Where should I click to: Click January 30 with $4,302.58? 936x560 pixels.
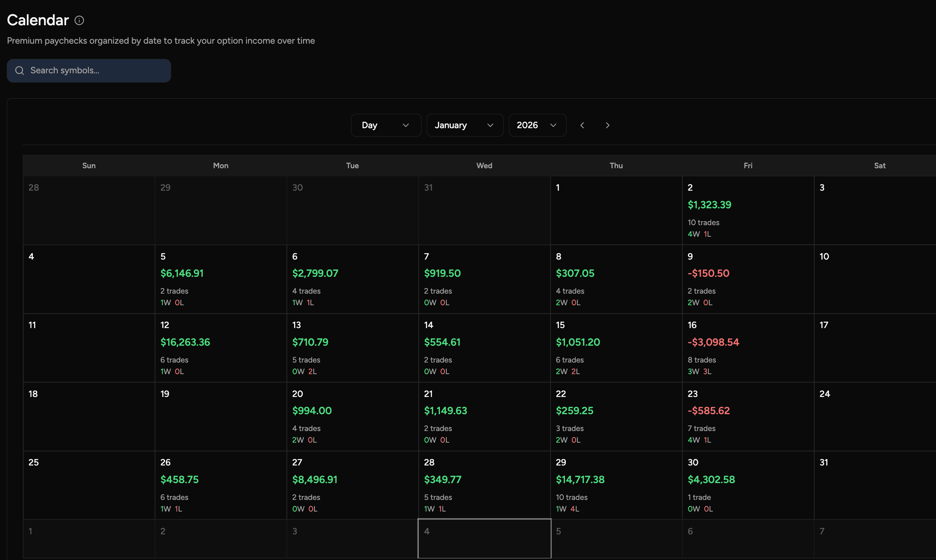[748, 485]
